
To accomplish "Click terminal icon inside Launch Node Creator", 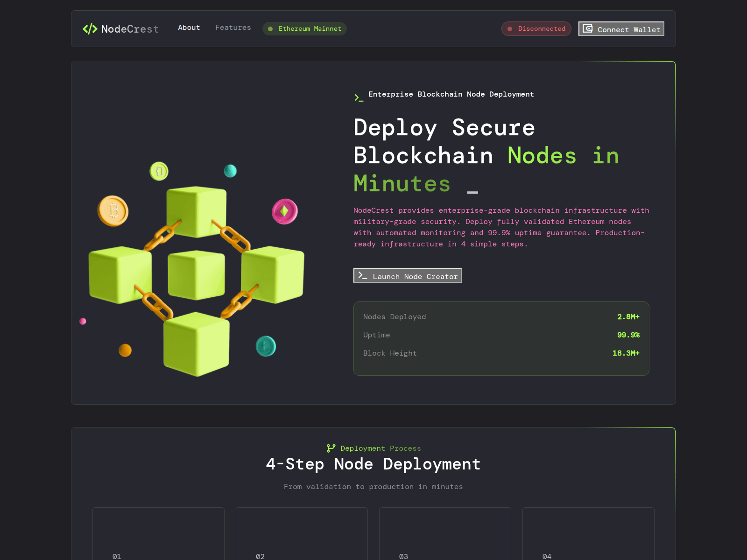I will 363,275.
